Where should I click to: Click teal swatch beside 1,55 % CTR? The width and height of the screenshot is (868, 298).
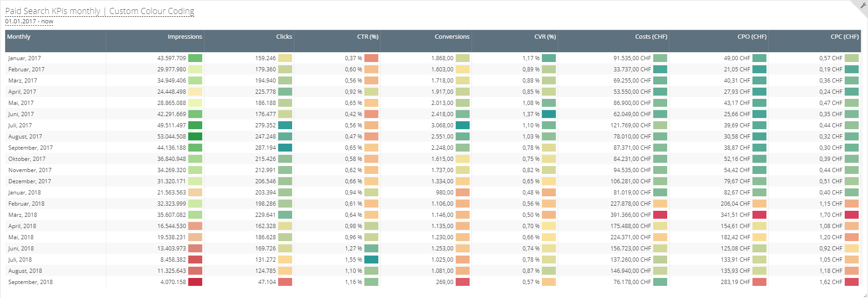(371, 260)
